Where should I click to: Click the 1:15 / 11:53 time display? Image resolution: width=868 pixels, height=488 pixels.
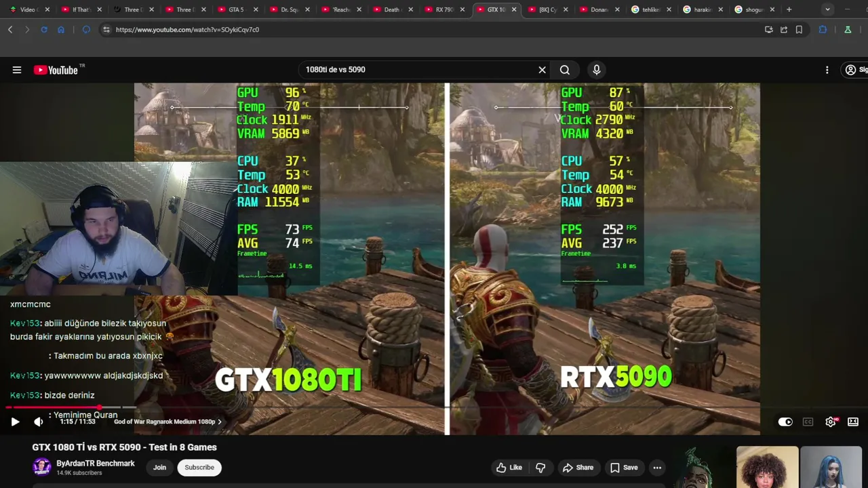77,422
